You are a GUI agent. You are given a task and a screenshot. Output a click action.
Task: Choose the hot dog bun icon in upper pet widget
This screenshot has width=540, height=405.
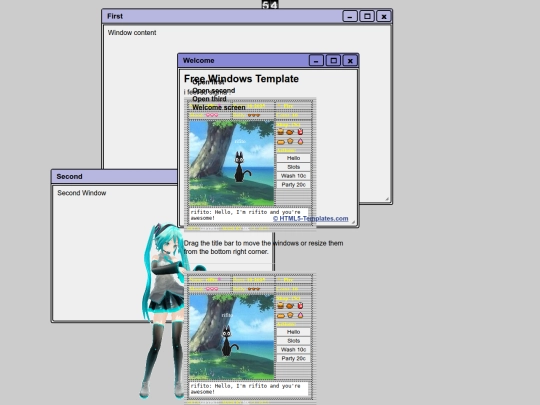pos(281,142)
